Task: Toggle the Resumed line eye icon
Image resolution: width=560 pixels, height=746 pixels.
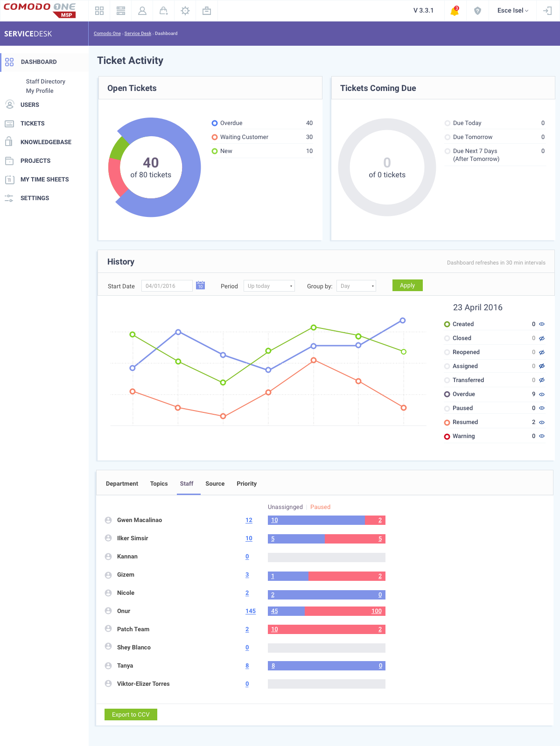Action: tap(542, 422)
